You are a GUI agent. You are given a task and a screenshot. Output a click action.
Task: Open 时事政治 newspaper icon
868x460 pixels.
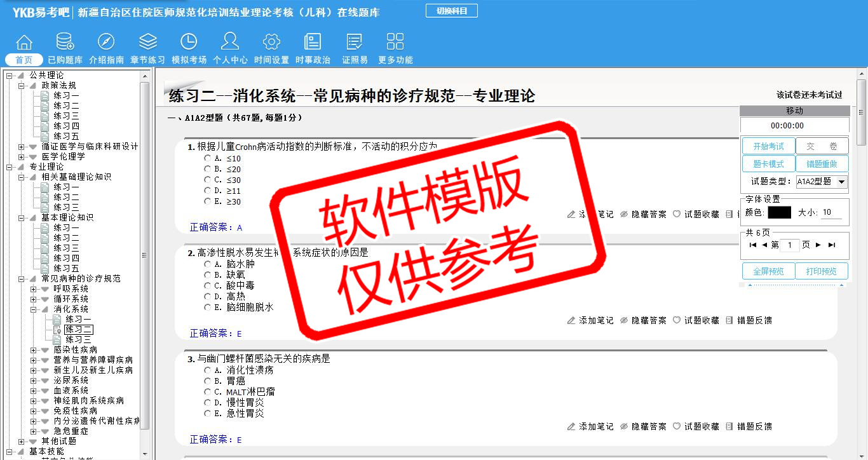pyautogui.click(x=313, y=43)
